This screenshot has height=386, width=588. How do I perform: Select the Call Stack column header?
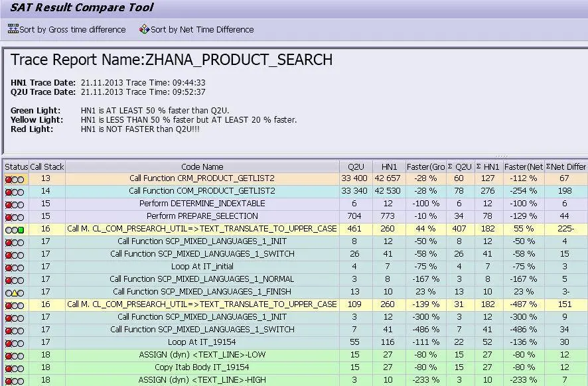[x=47, y=166]
